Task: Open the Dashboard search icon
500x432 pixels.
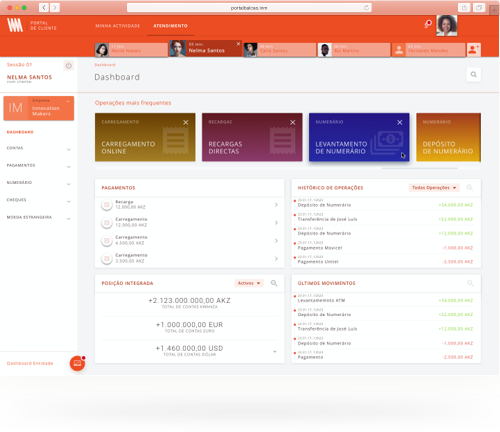Action: point(473,75)
